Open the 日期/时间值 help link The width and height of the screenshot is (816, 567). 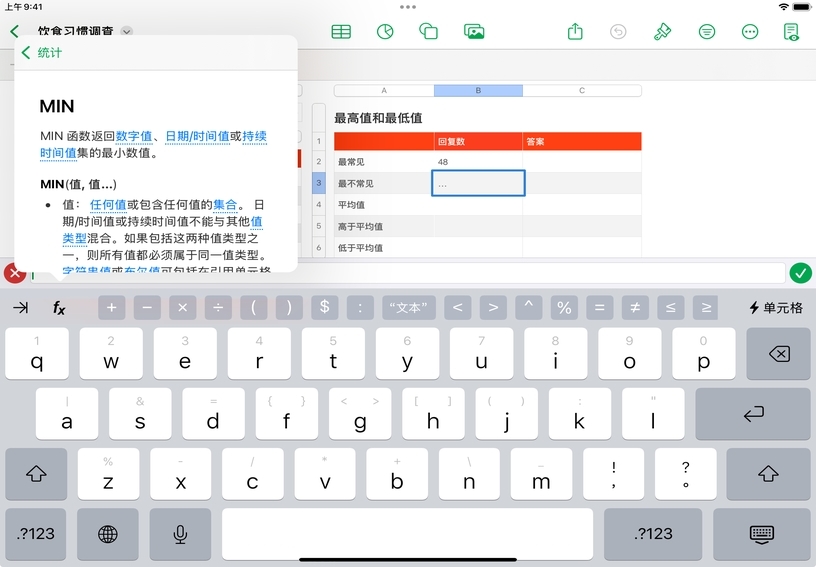(195, 136)
